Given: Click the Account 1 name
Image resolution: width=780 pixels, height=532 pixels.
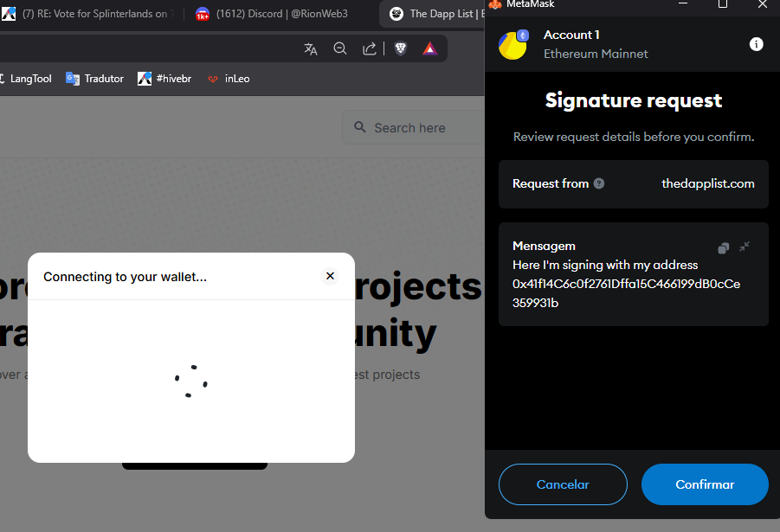Looking at the screenshot, I should tap(571, 35).
